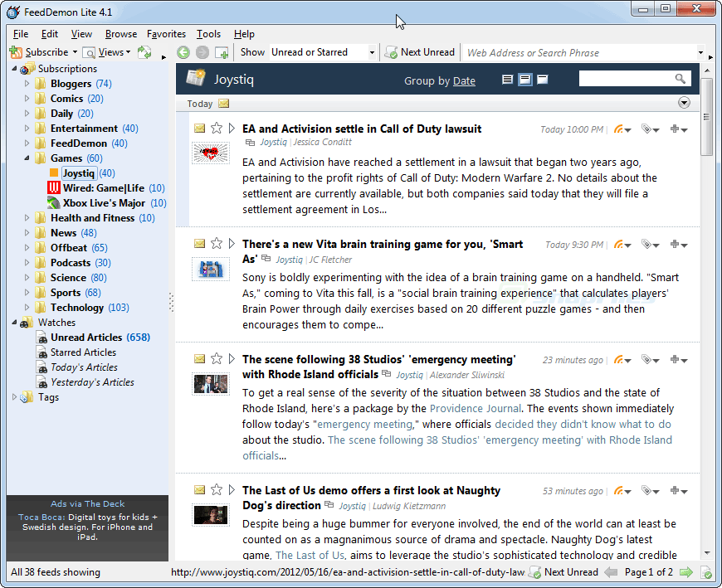
Task: Go back with the green back arrow
Action: (x=183, y=52)
